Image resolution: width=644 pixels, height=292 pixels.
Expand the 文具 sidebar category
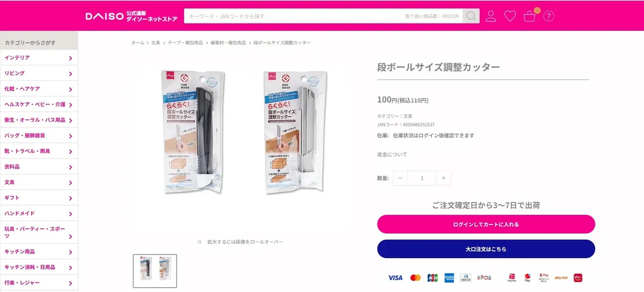(39, 182)
